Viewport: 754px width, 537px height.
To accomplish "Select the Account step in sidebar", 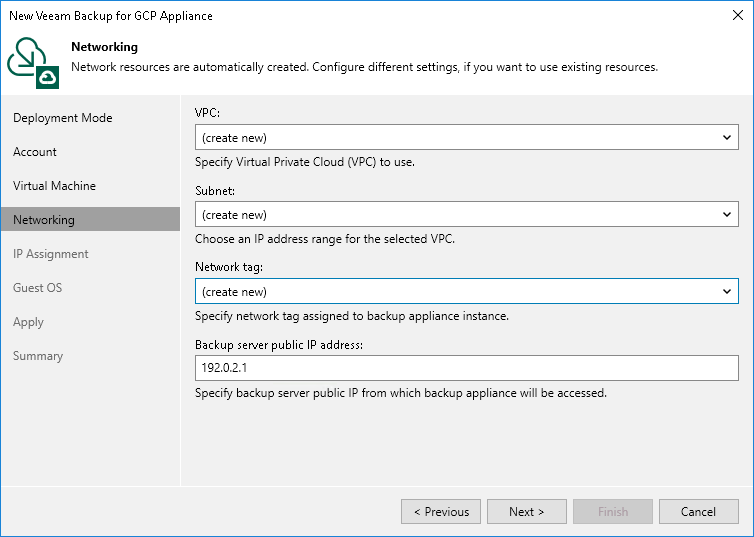I will tap(35, 152).
